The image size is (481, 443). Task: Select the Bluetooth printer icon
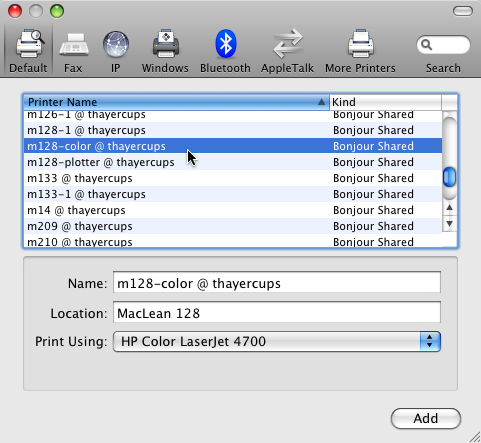(225, 51)
